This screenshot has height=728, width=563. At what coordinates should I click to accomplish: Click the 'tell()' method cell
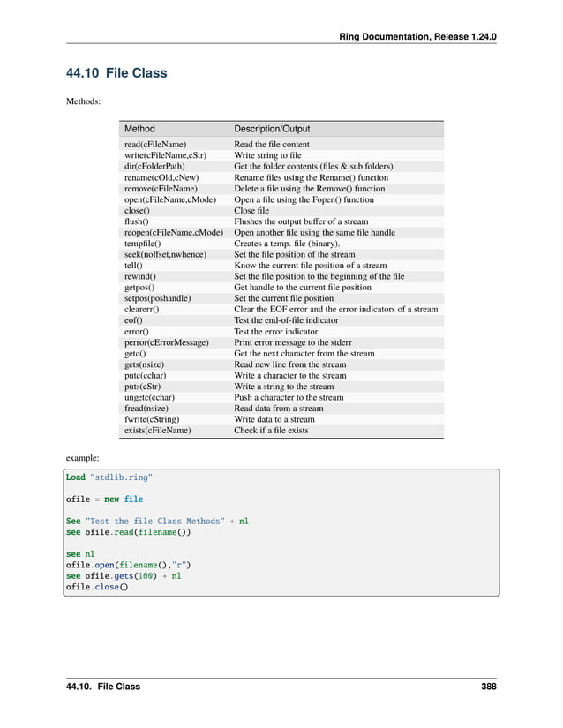pyautogui.click(x=133, y=265)
